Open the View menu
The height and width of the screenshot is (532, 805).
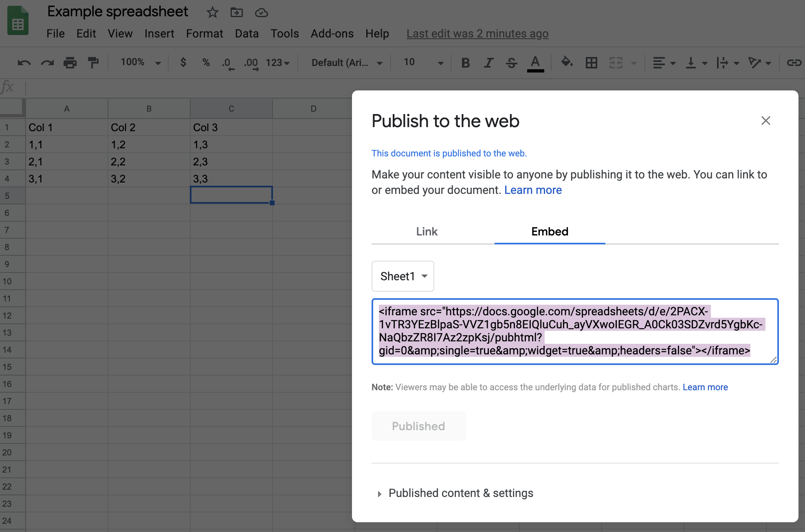[120, 34]
